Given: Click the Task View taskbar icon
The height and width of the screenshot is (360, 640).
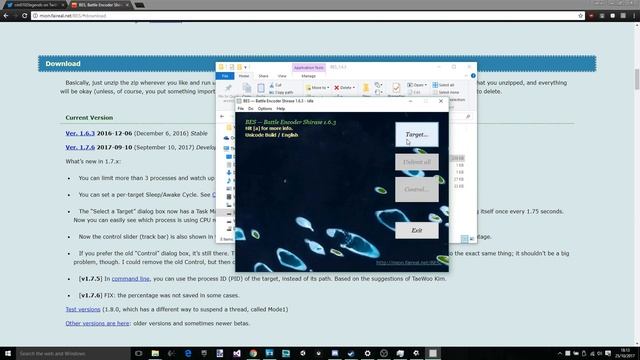Looking at the screenshot, I should pyautogui.click(x=138, y=353).
